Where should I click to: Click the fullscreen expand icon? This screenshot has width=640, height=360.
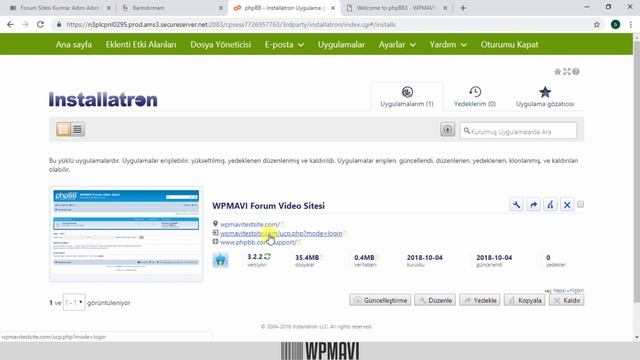(x=567, y=71)
